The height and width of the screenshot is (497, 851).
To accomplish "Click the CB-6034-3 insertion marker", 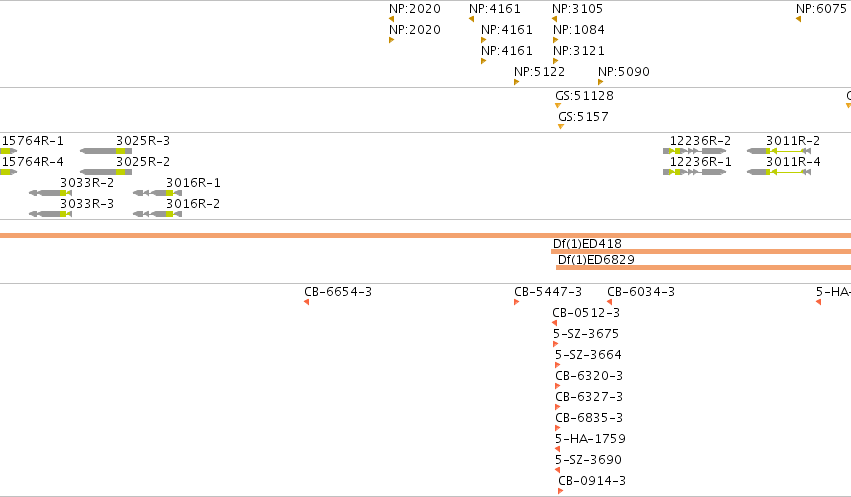I will [609, 302].
